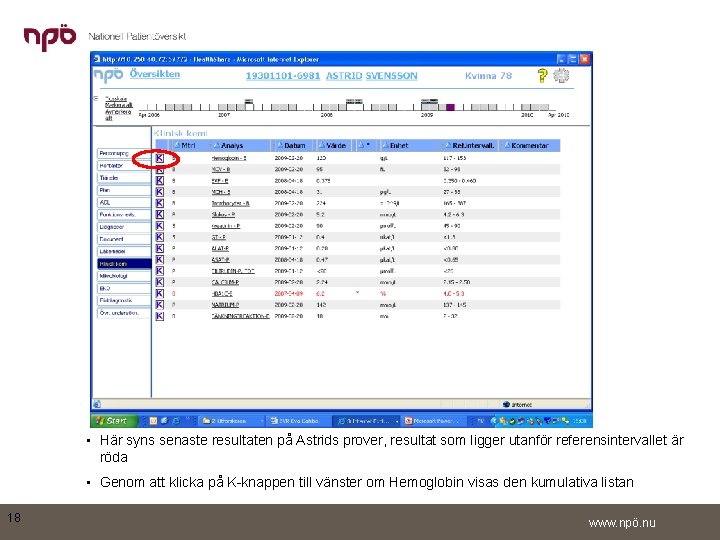Open the yellow question mark help icon
This screenshot has height=540, width=720.
click(x=542, y=76)
